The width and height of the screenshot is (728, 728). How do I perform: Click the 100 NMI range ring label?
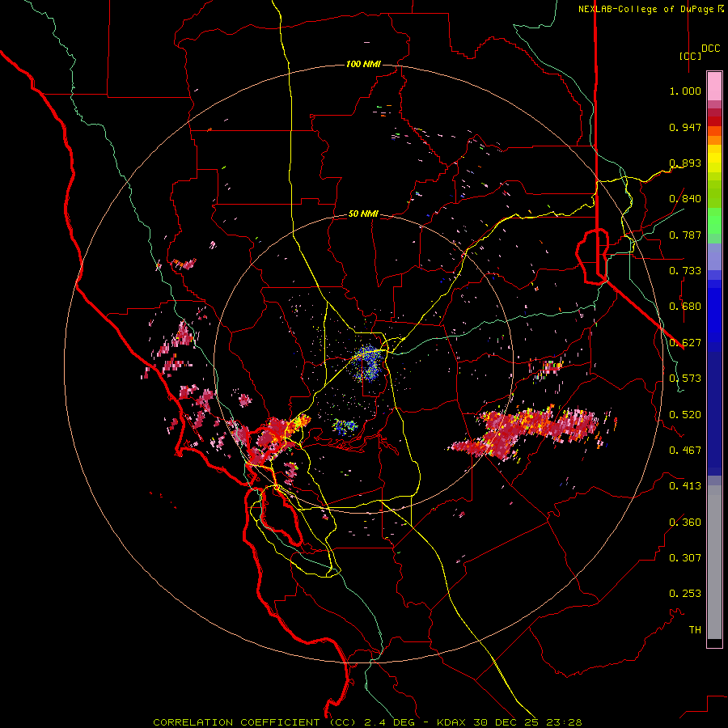click(x=363, y=64)
